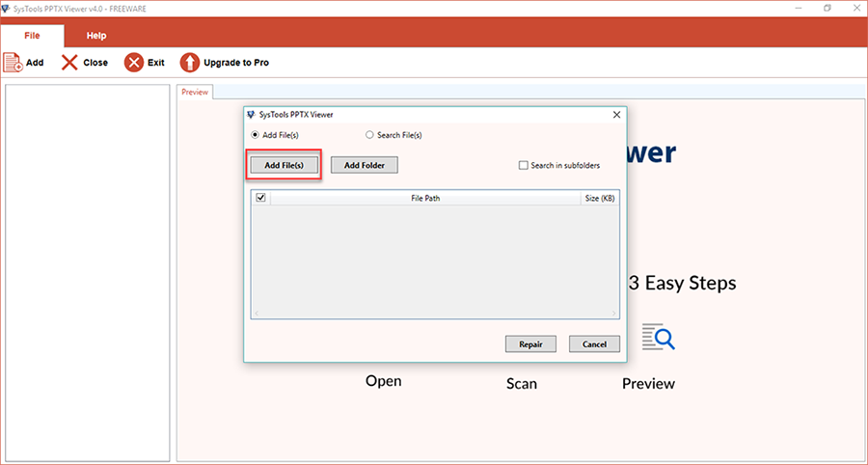This screenshot has height=465, width=868.
Task: Switch to the Preview tab
Action: 195,92
